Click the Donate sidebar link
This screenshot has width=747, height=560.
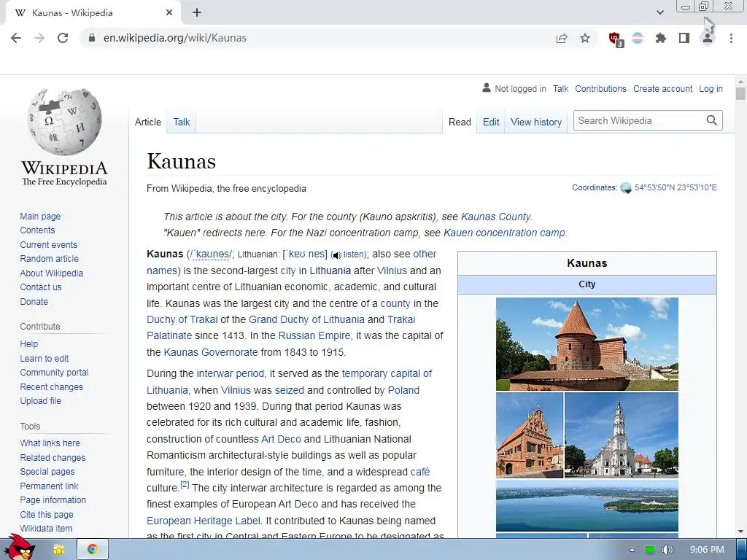(34, 301)
